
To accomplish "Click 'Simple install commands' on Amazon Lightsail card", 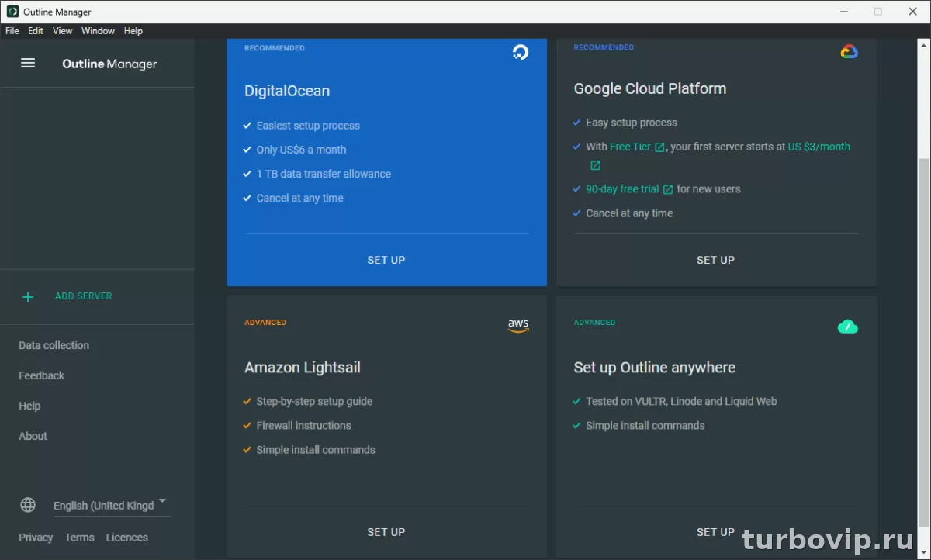I will point(316,450).
